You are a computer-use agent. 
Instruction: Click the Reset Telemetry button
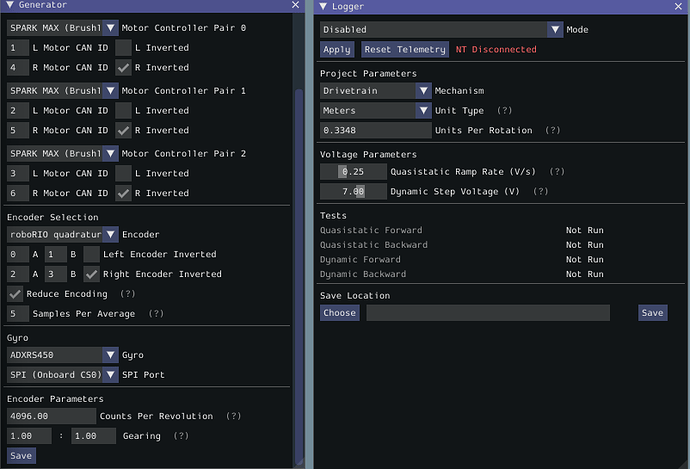click(x=405, y=49)
